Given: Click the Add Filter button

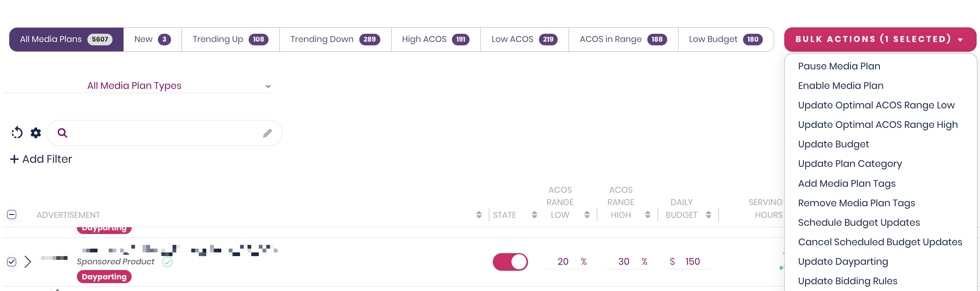Looking at the screenshot, I should [41, 159].
